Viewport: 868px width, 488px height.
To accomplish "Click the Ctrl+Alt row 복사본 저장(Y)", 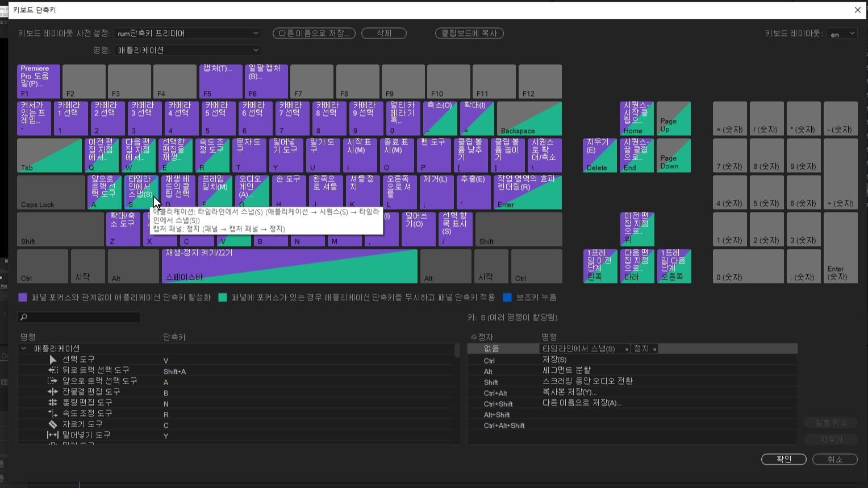I will tap(632, 393).
